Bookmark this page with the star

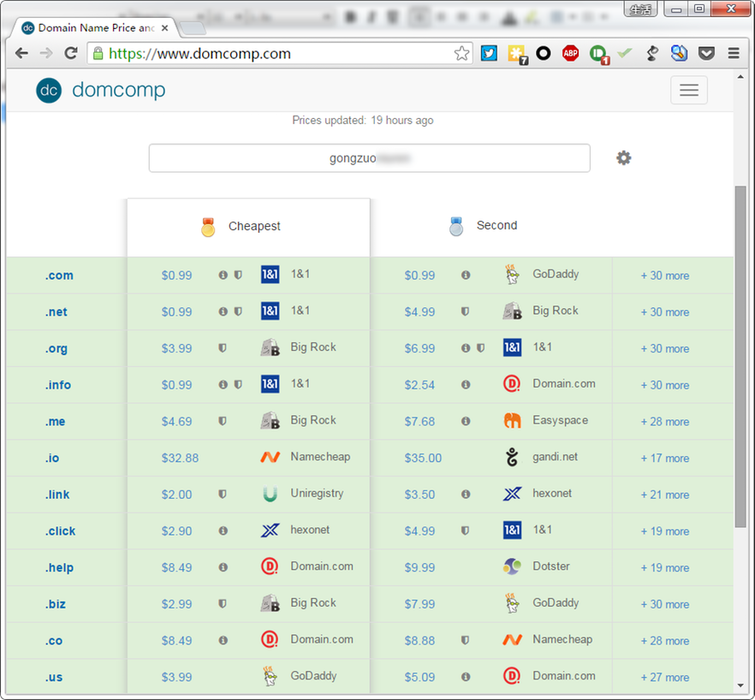461,53
